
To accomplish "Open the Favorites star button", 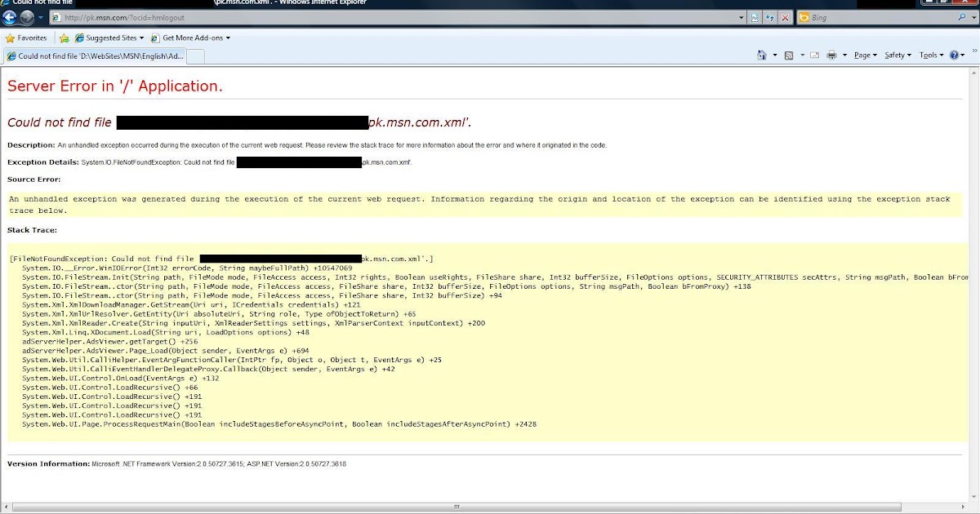I will [x=26, y=38].
